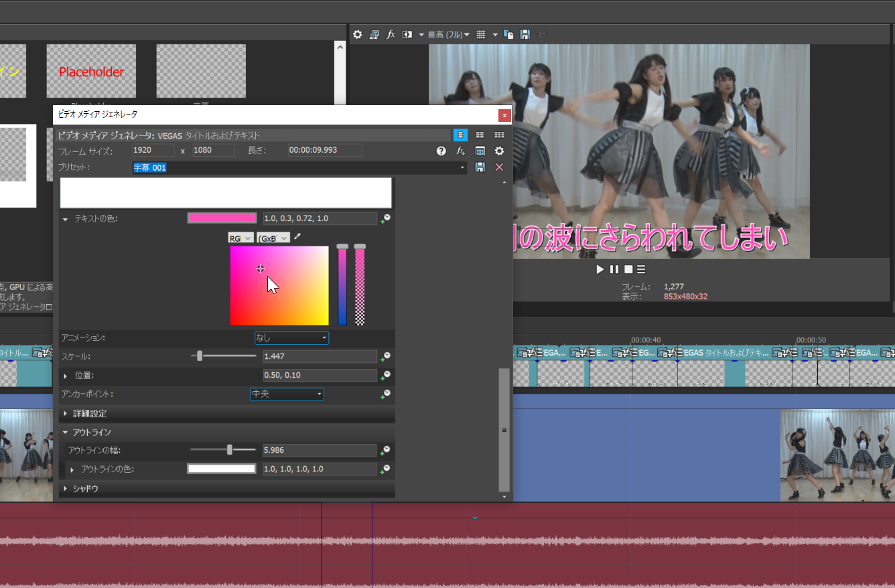Click the generator dialog vertical scrollbar
This screenshot has height=588, width=895.
click(504, 430)
